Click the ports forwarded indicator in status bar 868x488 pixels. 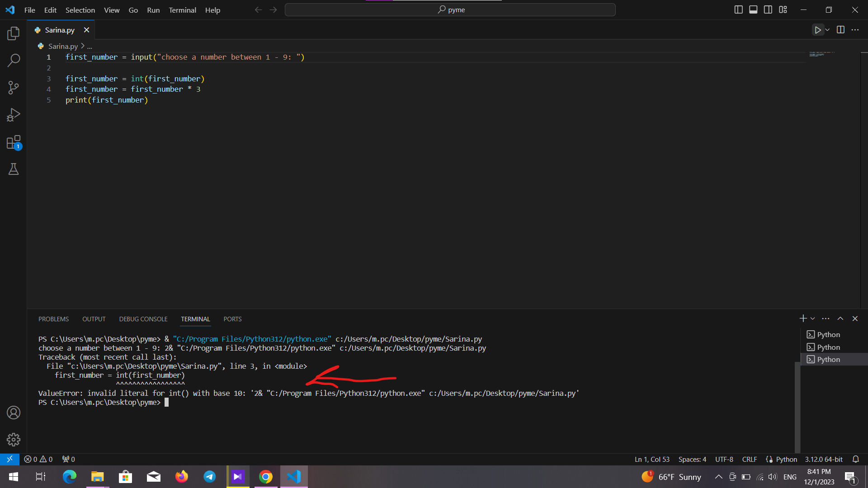tap(69, 459)
